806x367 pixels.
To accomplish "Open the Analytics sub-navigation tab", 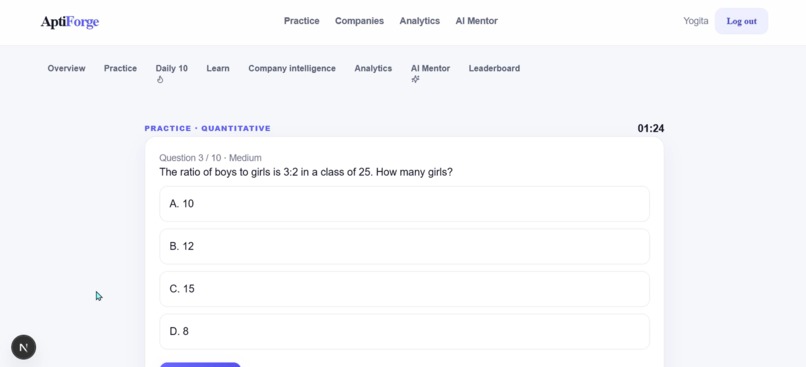I will (373, 68).
